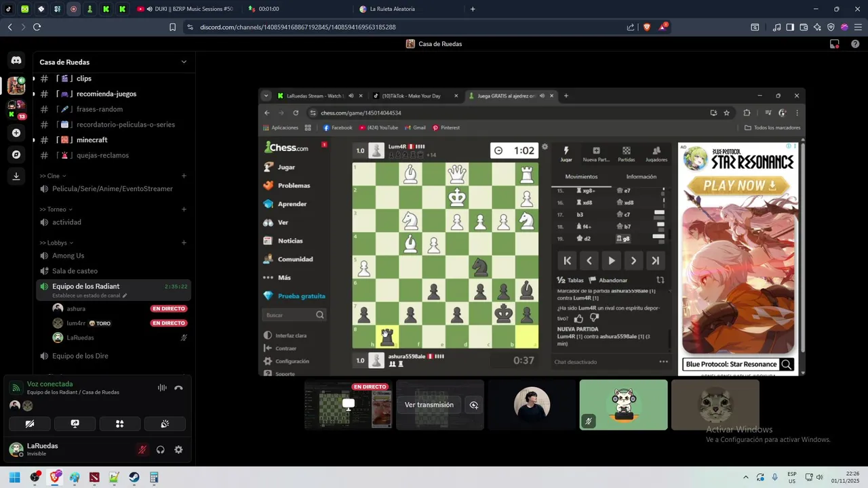Join Equipo de los Dire voice channel

pos(114,356)
